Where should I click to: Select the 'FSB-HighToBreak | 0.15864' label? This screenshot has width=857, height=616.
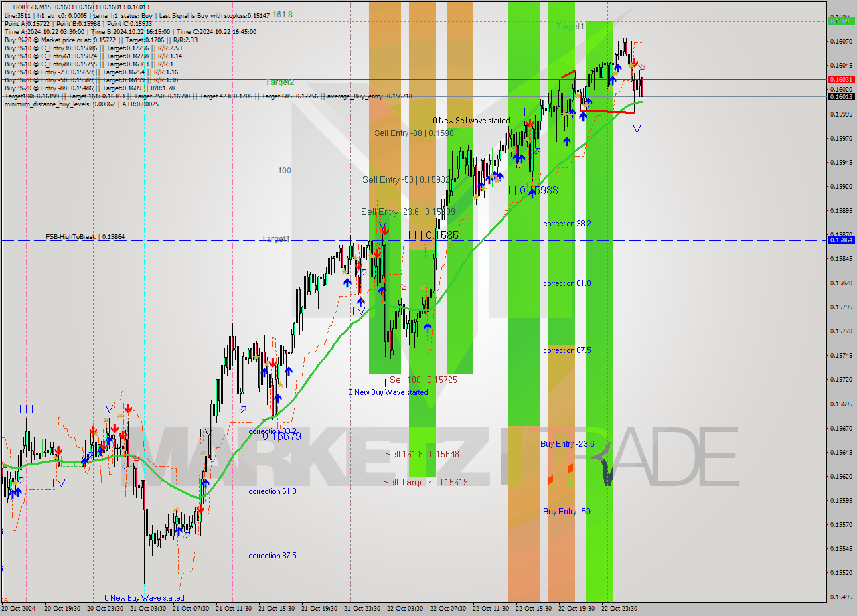click(x=85, y=237)
